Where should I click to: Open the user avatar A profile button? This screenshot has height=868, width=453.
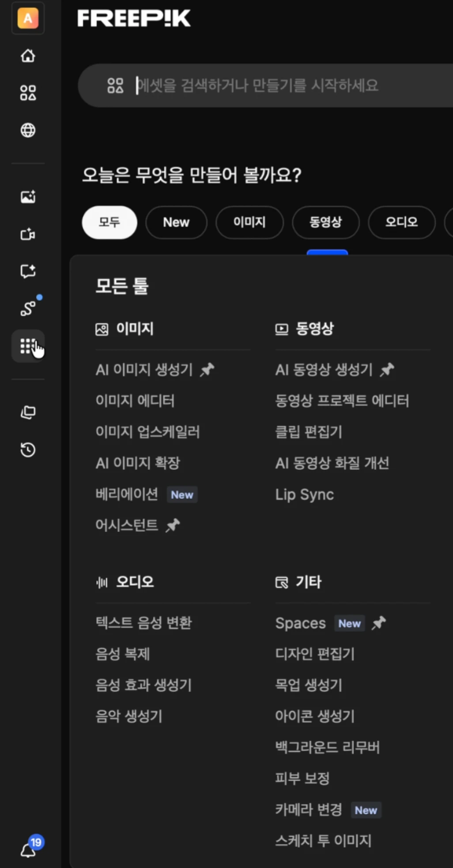28,19
